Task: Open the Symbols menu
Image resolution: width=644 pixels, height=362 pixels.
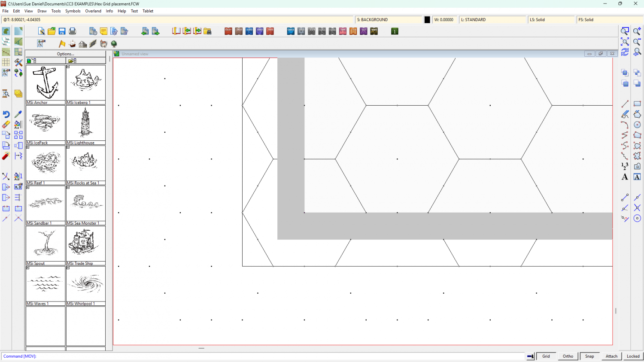Action: pos(73,11)
